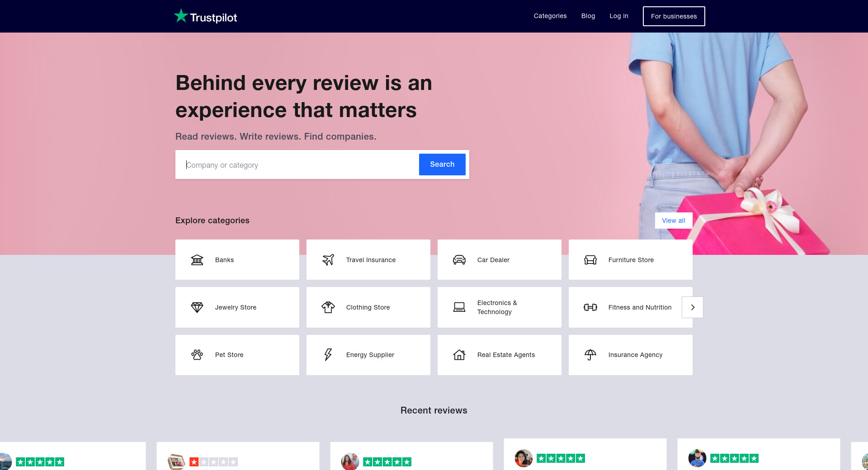868x470 pixels.
Task: Click Log in in the header
Action: [x=619, y=16]
